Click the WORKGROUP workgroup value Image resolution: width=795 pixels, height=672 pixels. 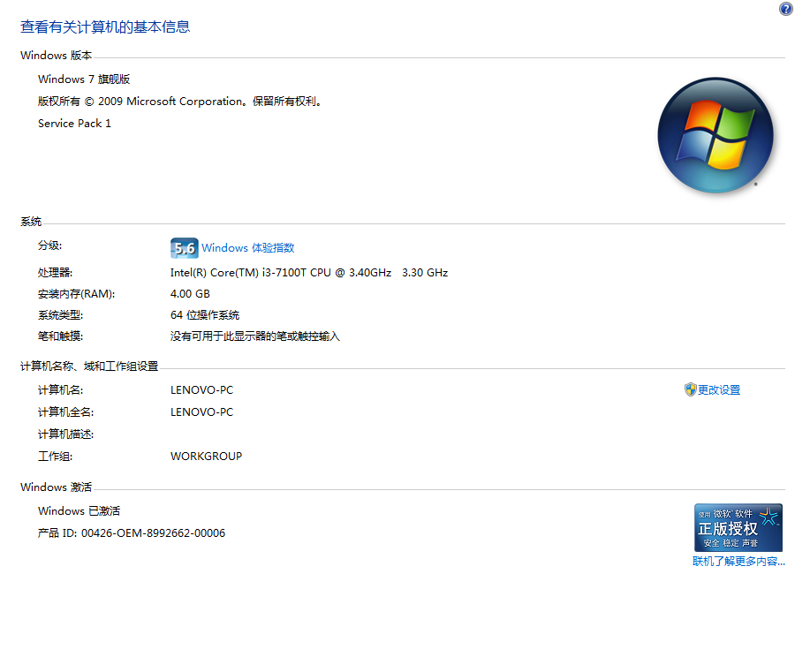pyautogui.click(x=207, y=457)
